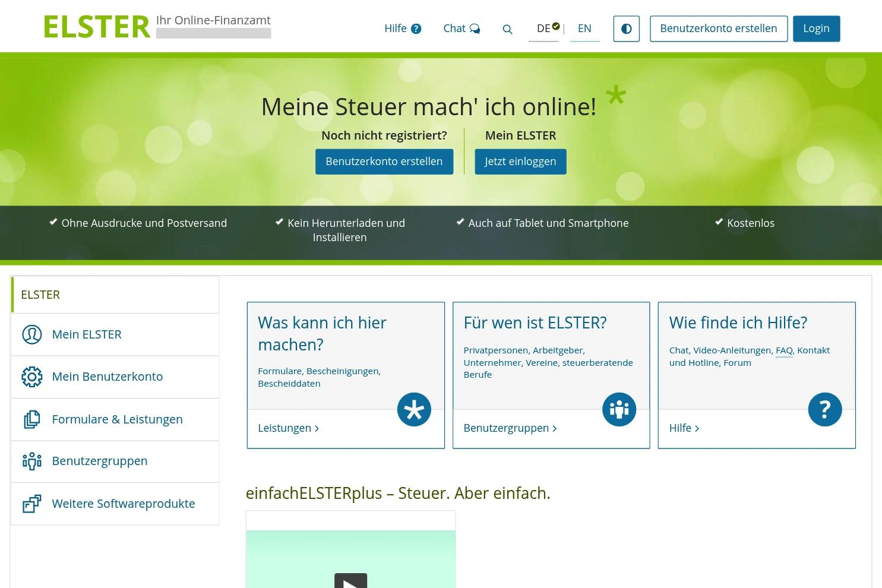Screen dimensions: 882x588
Task: Open Benutzergruppen in sidebar
Action: click(115, 461)
